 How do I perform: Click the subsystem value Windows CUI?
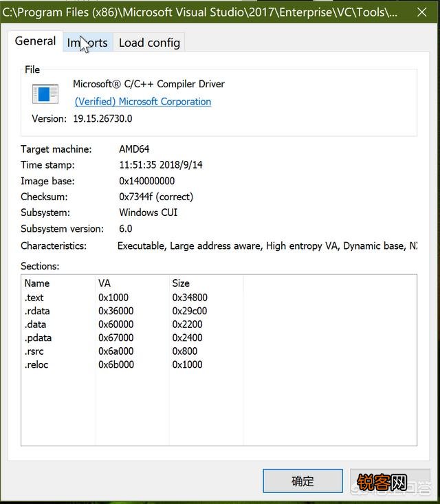[x=148, y=212]
